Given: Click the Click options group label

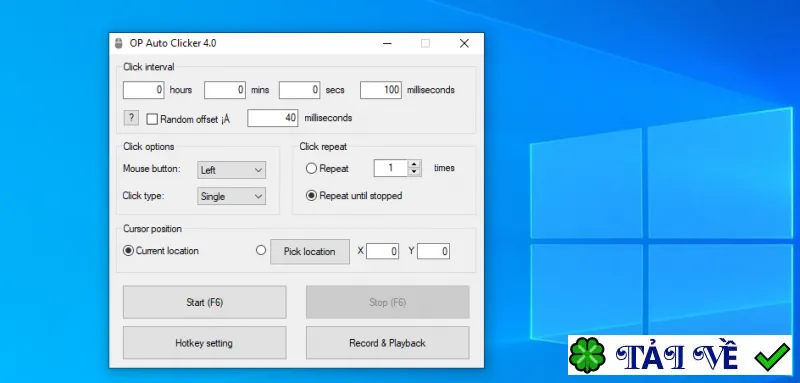Looking at the screenshot, I should [148, 146].
